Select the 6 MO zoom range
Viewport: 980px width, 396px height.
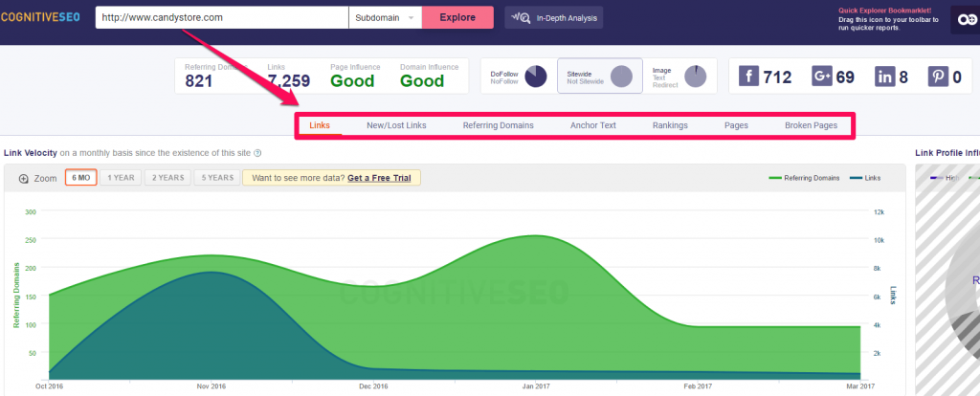click(80, 178)
